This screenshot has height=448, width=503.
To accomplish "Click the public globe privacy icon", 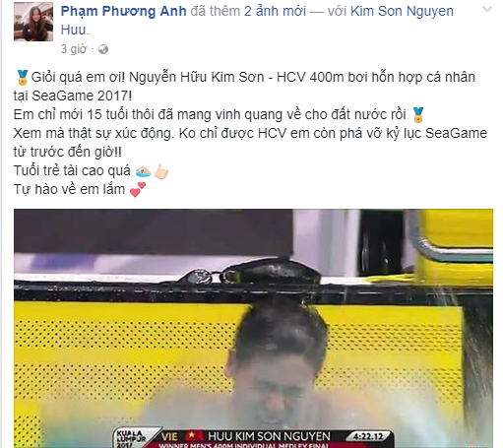I will tap(103, 49).
